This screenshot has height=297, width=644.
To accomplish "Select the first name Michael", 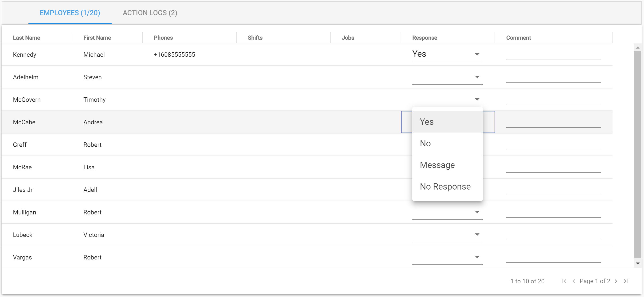I will [x=94, y=55].
